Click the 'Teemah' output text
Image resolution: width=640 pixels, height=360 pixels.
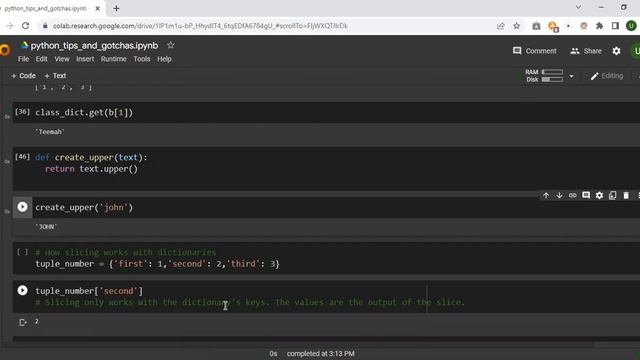(x=50, y=132)
